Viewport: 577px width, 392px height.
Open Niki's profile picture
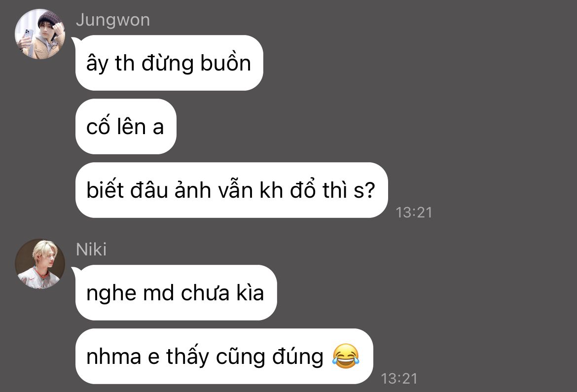coord(40,263)
